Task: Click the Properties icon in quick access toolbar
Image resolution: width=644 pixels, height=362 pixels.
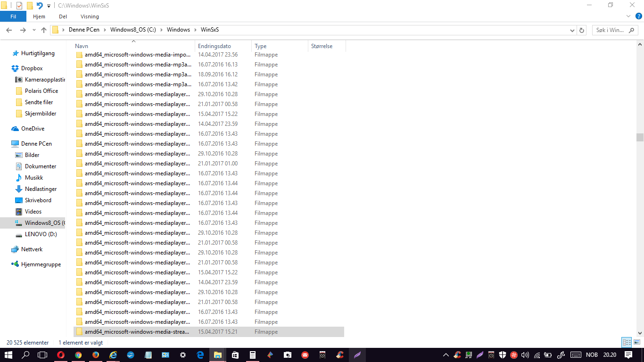Action: (x=19, y=6)
